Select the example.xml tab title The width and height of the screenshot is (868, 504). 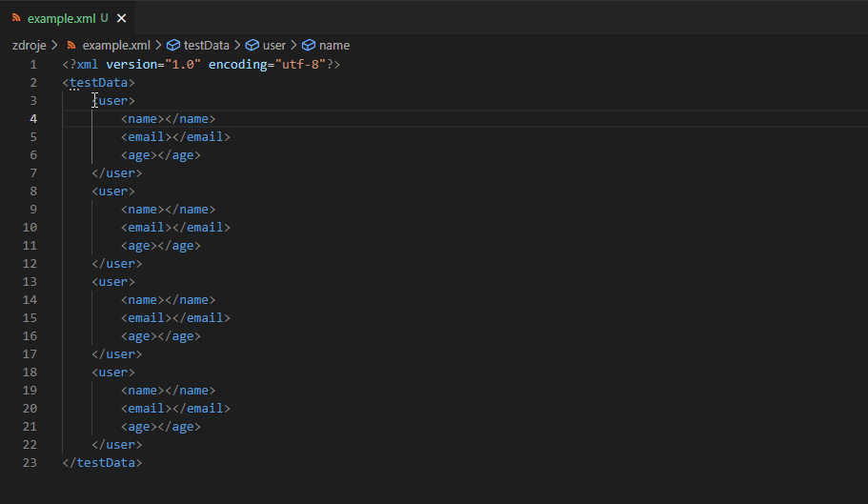61,18
